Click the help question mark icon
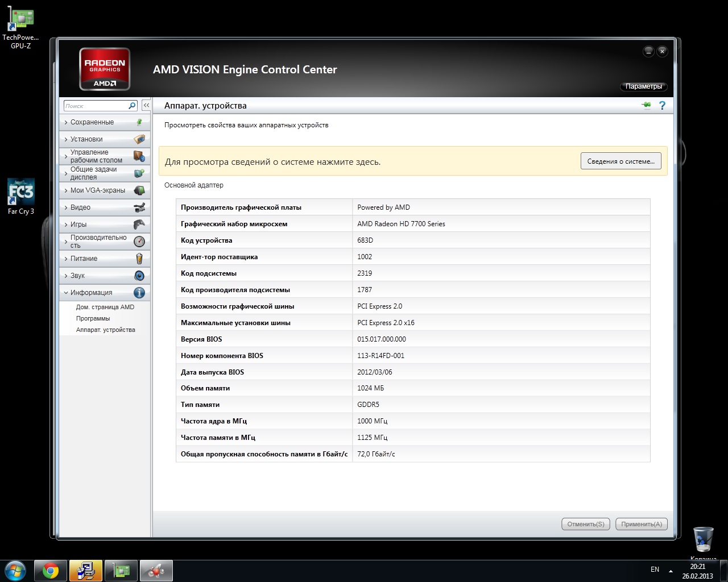The width and height of the screenshot is (728, 582). coord(662,105)
